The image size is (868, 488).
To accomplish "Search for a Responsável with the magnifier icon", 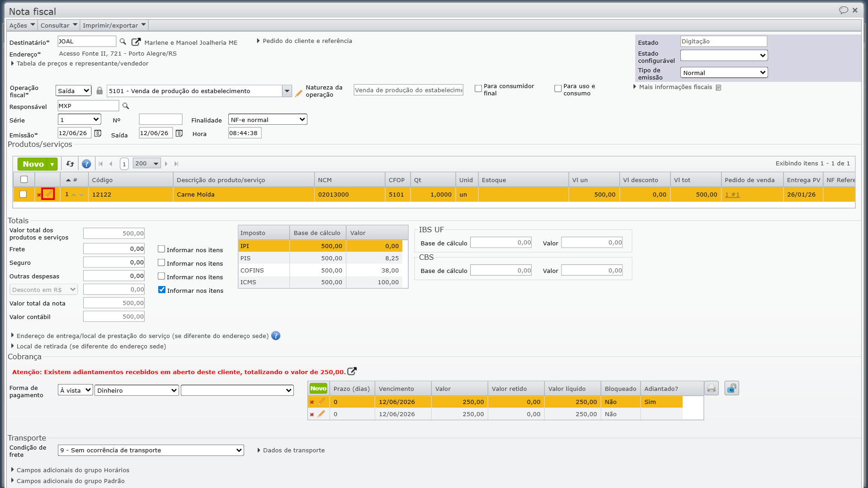I will click(126, 106).
